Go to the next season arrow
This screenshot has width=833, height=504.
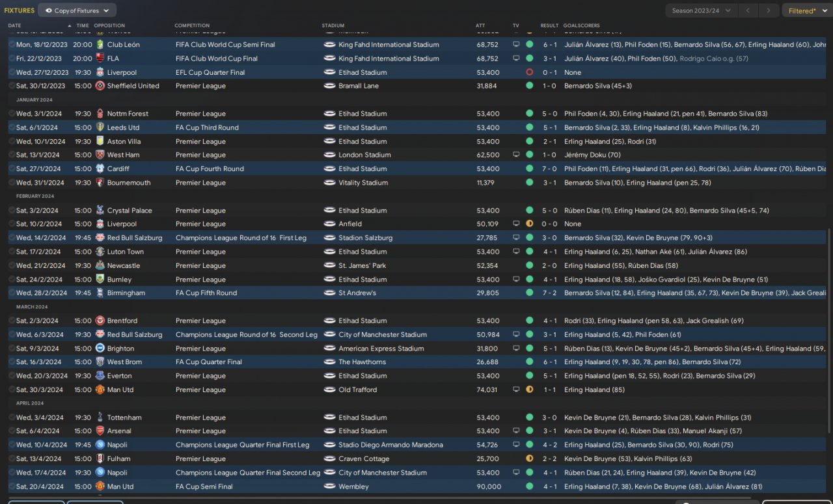(x=769, y=10)
